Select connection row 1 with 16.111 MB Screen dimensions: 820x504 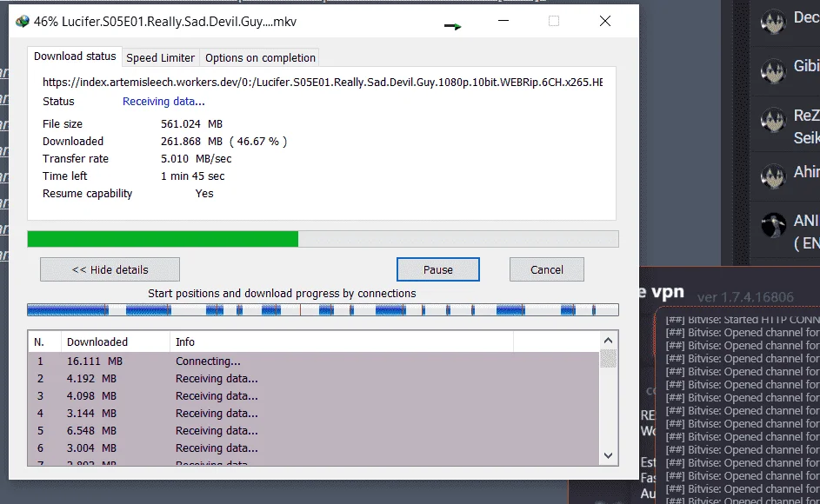(x=313, y=361)
